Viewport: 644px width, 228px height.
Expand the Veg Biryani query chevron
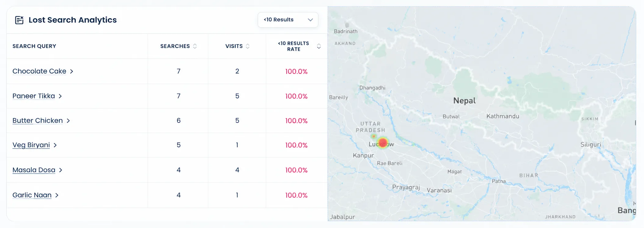pyautogui.click(x=55, y=145)
